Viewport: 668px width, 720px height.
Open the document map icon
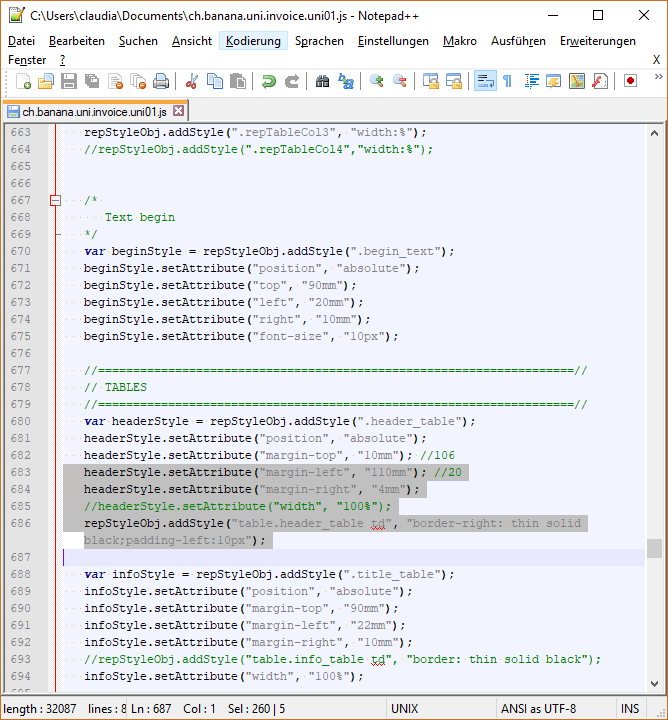tap(577, 81)
